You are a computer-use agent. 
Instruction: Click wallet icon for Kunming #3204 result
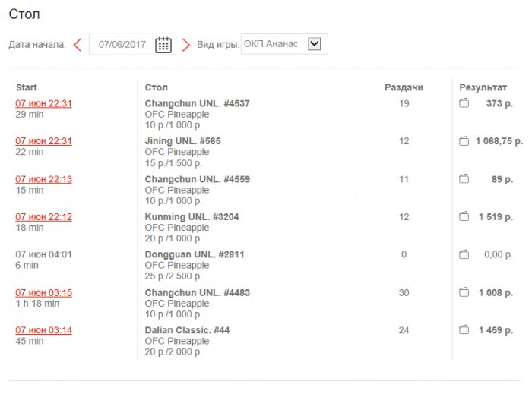coord(464,217)
